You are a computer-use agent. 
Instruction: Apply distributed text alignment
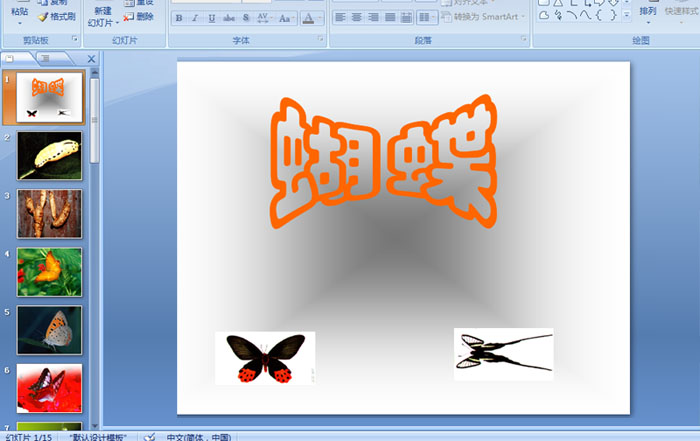pos(406,17)
